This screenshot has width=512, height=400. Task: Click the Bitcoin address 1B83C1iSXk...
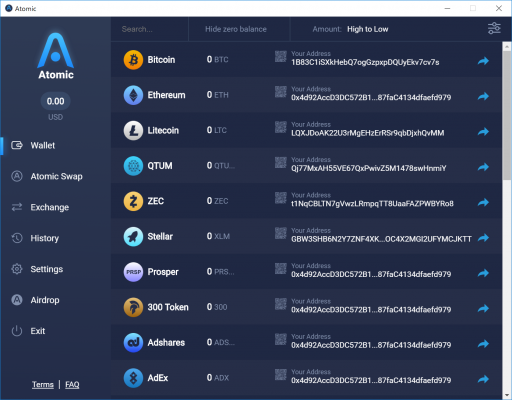365,62
